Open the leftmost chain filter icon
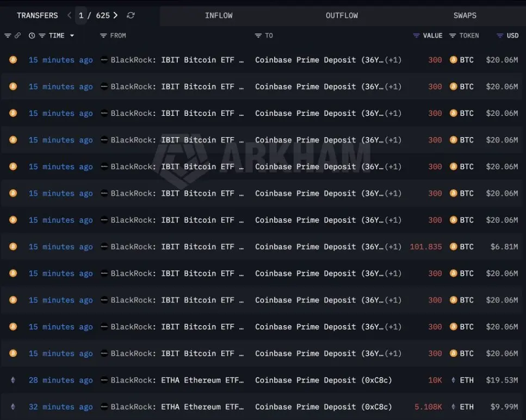Image resolution: width=526 pixels, height=420 pixels. [x=8, y=35]
